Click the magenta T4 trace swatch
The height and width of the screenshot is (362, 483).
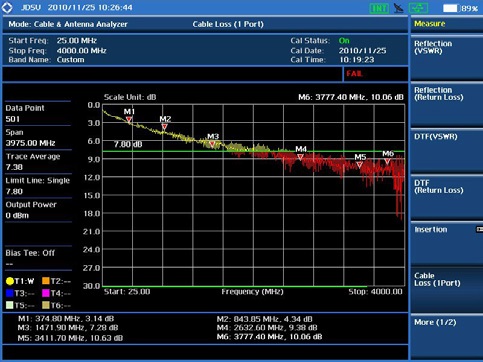click(x=46, y=293)
